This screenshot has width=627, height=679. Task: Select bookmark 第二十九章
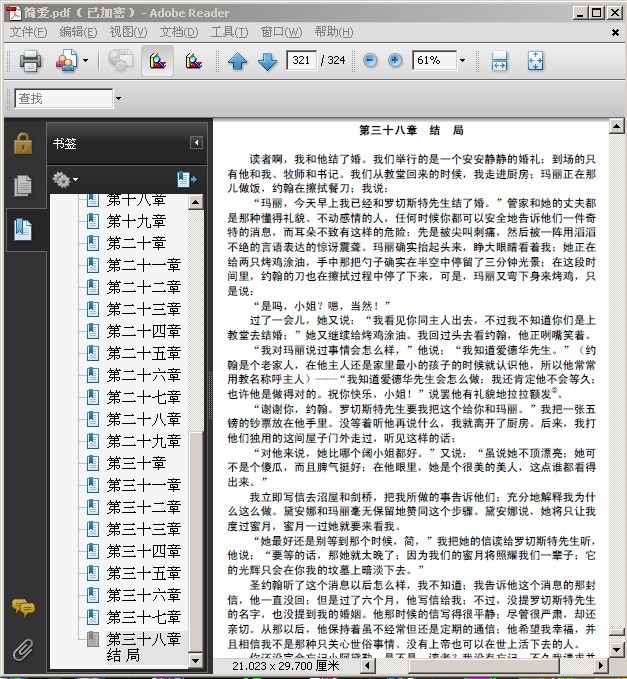pos(143,441)
